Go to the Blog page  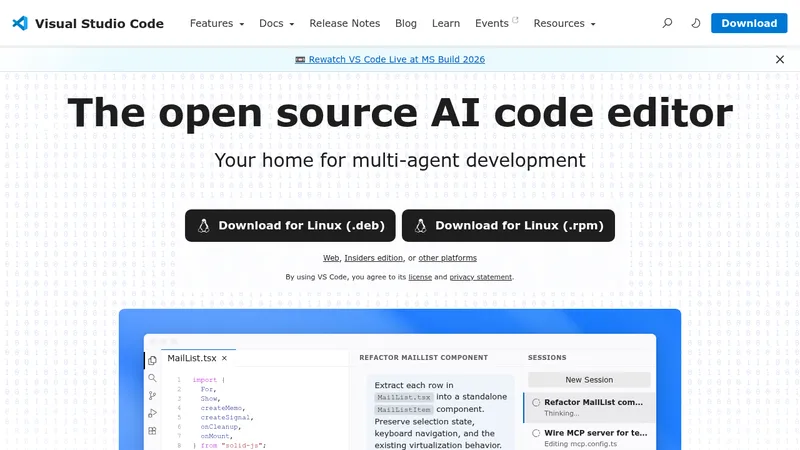click(x=406, y=23)
